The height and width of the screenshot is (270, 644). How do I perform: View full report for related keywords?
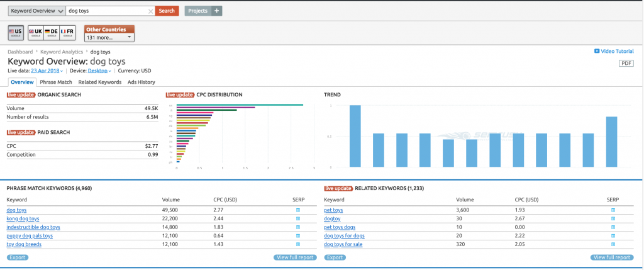coord(613,257)
